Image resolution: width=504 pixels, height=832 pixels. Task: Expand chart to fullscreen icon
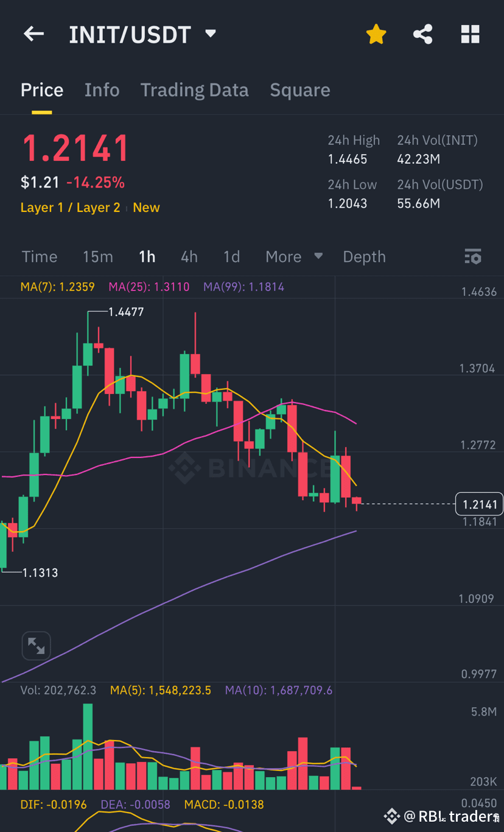[36, 646]
